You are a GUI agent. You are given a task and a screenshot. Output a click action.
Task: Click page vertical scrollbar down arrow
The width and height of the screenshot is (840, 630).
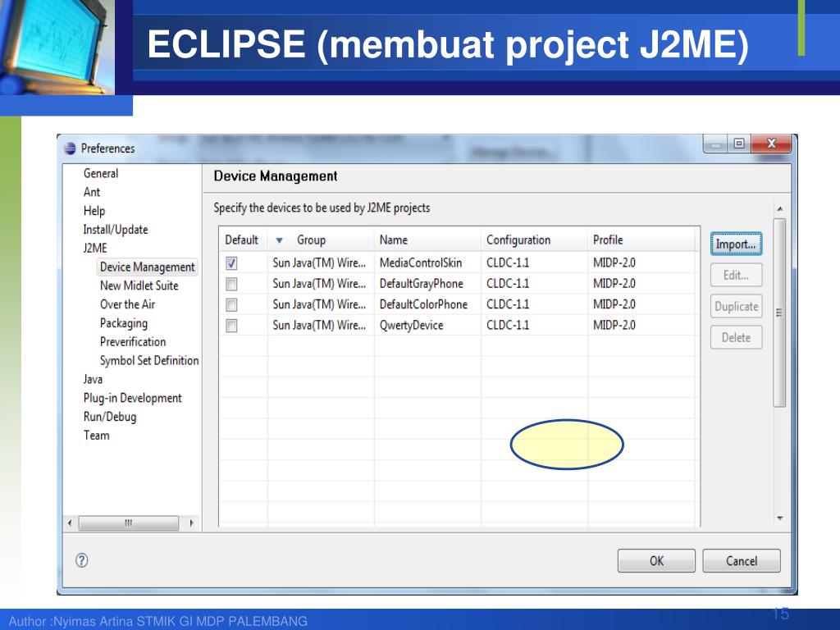click(x=780, y=518)
